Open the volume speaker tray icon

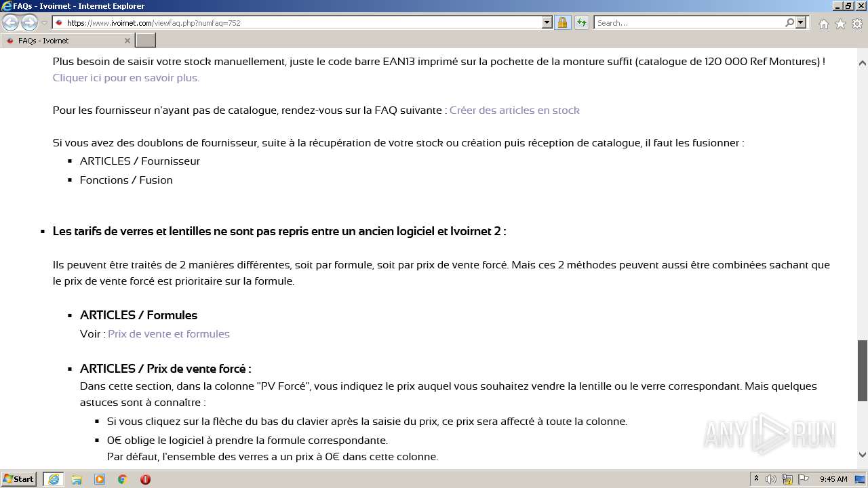point(771,479)
